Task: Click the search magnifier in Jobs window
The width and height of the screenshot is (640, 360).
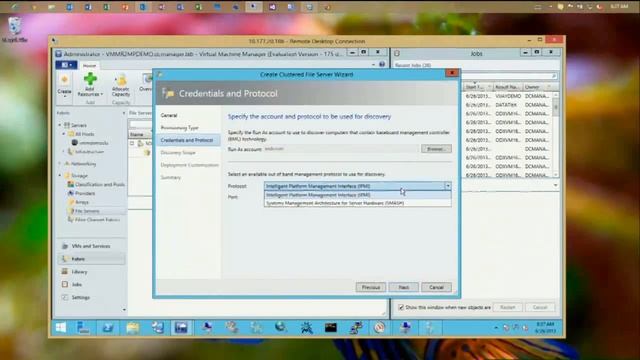Action: tap(553, 76)
